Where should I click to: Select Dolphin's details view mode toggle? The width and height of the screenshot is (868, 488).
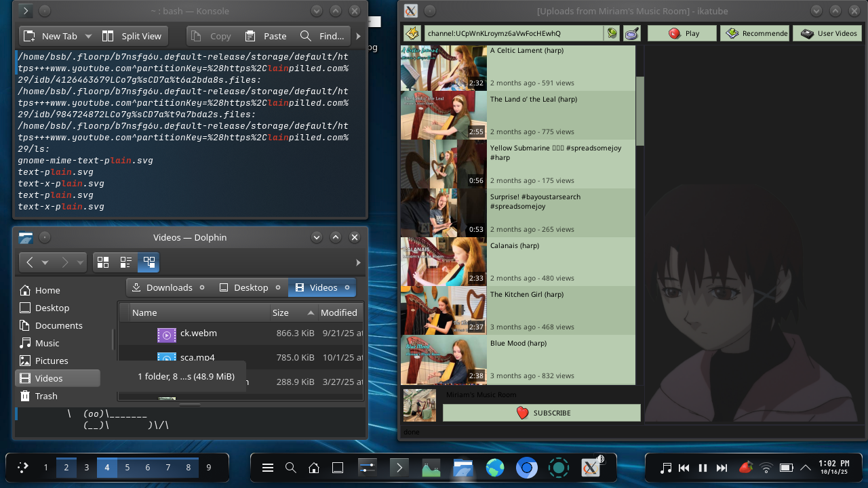click(x=149, y=262)
